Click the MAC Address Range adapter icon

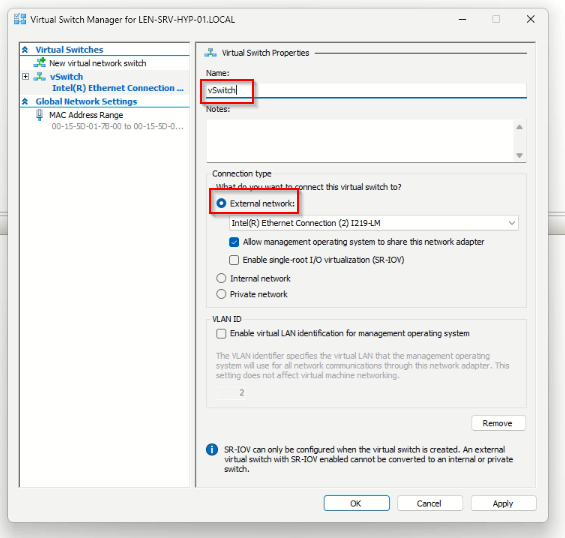click(39, 115)
